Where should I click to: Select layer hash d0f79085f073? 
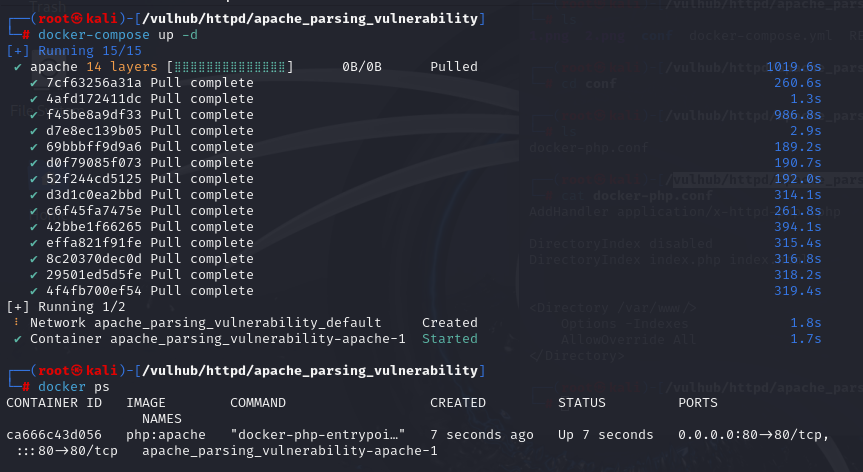click(x=94, y=163)
